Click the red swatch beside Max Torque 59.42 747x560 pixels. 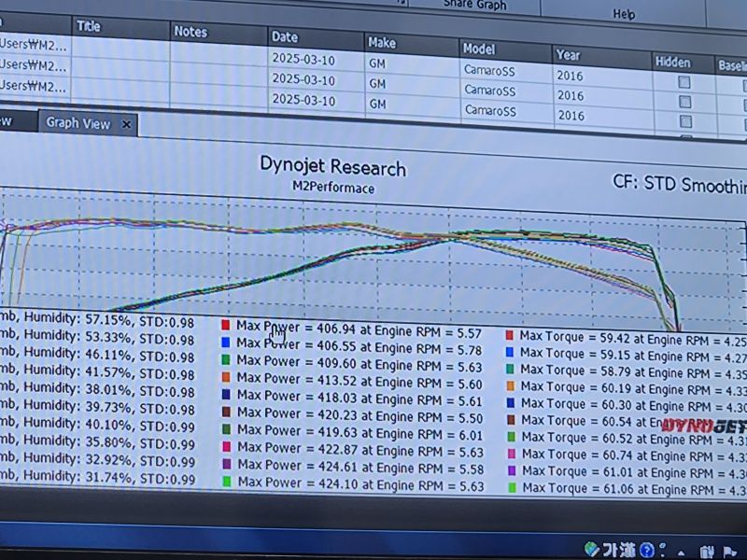coord(509,336)
